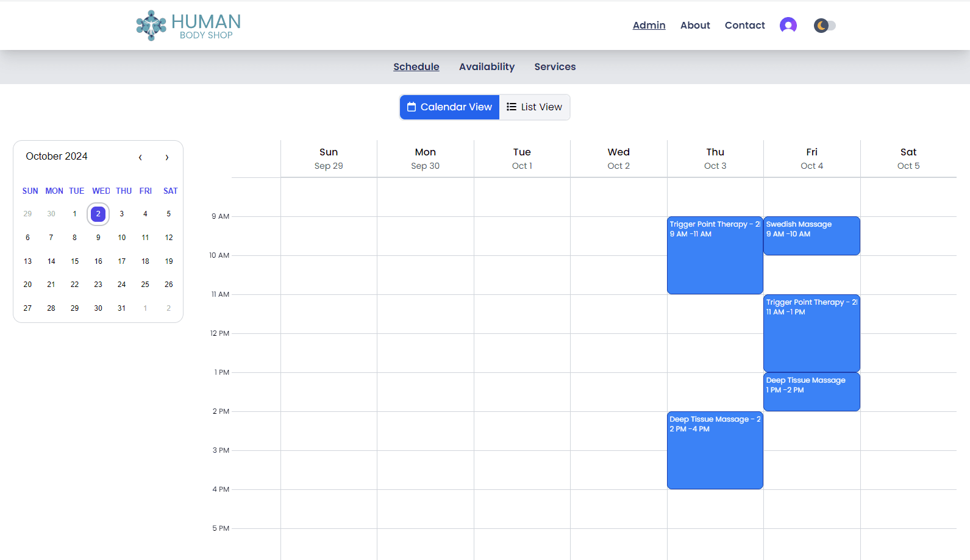The image size is (970, 560).
Task: Go to the About page
Action: [695, 26]
